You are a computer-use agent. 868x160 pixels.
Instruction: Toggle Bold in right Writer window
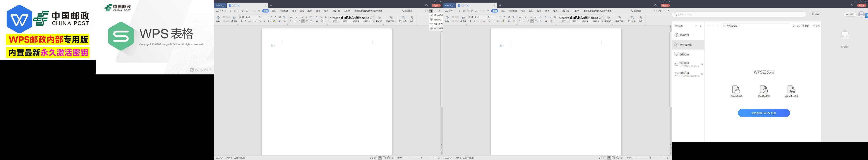tap(470, 21)
